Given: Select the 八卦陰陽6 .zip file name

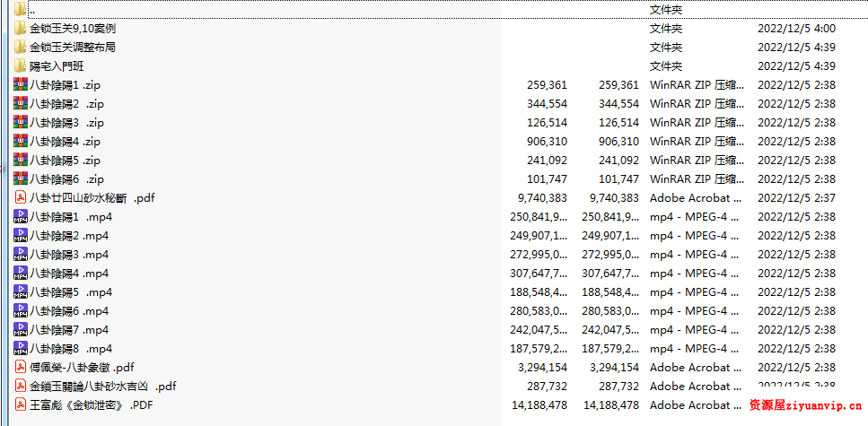Looking at the screenshot, I should click(66, 179).
